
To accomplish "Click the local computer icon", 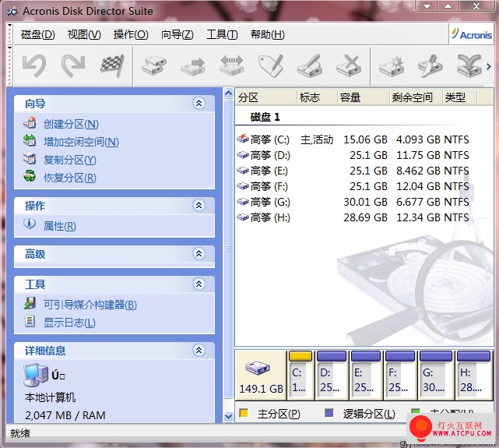I will pyautogui.click(x=35, y=375).
